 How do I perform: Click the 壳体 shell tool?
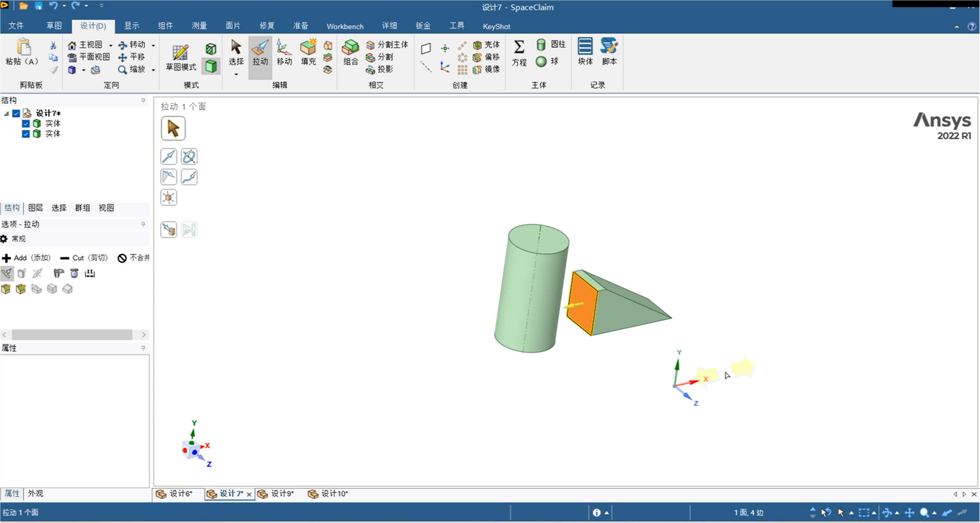click(486, 44)
